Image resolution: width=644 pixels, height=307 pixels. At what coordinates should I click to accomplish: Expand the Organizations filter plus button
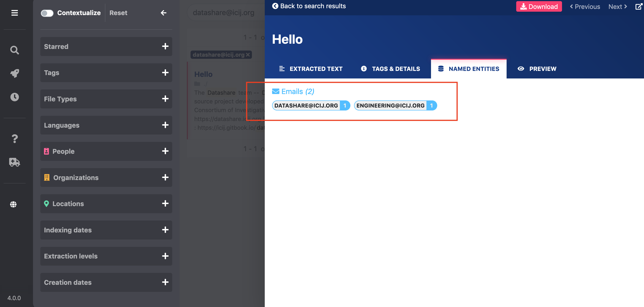coord(165,177)
